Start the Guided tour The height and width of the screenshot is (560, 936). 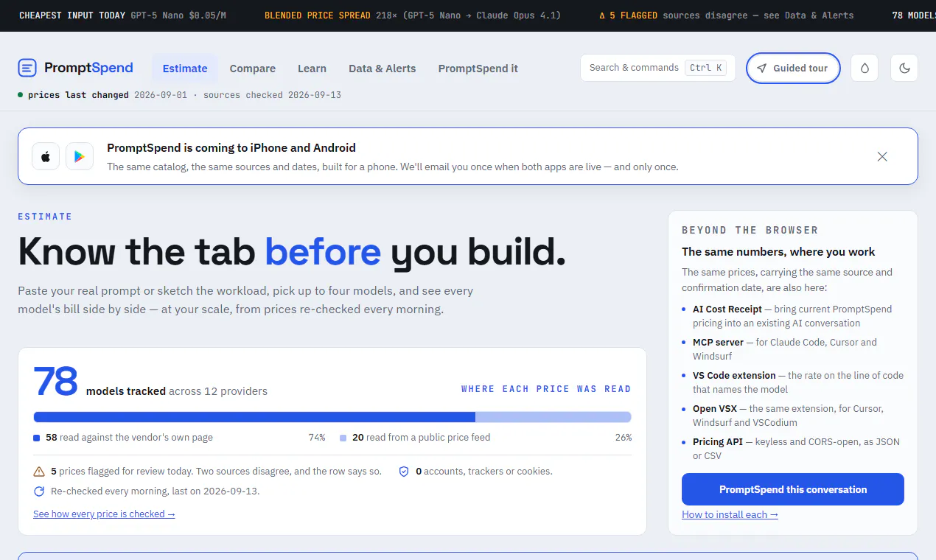793,68
